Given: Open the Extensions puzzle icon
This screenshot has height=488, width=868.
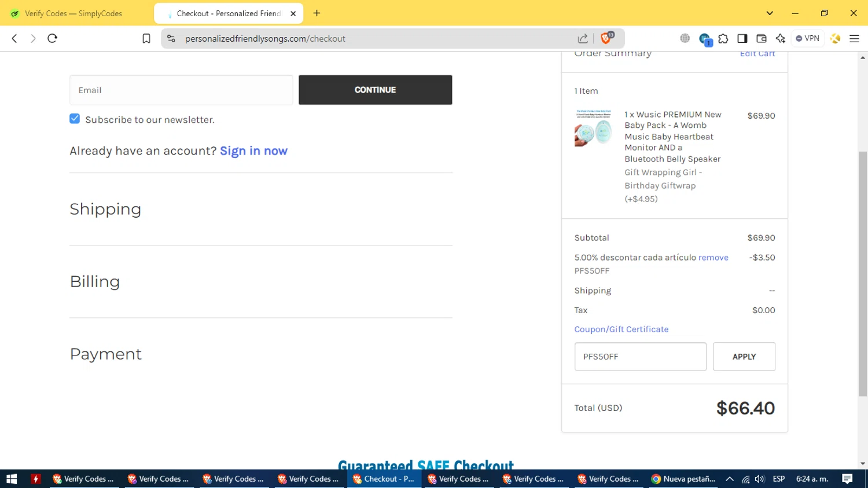Looking at the screenshot, I should coord(723,38).
